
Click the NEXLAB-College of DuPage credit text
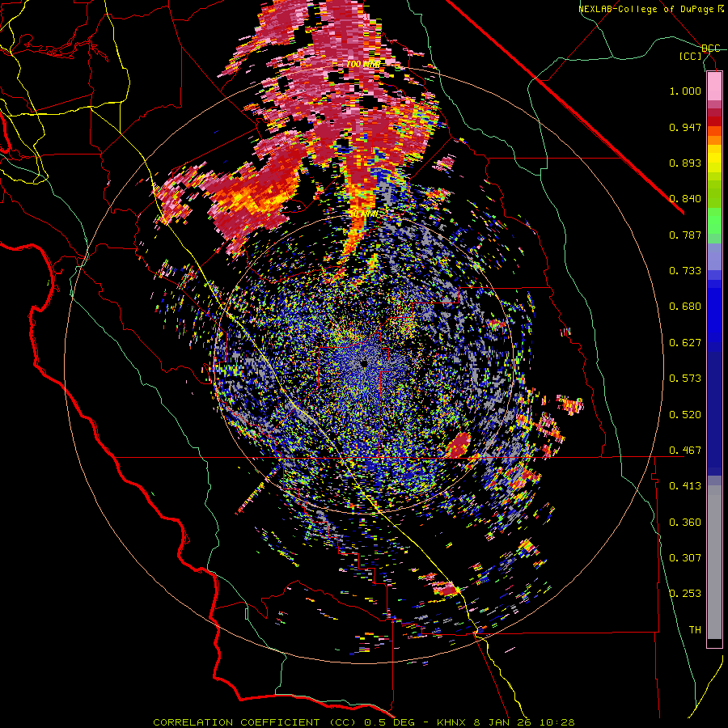click(x=650, y=9)
